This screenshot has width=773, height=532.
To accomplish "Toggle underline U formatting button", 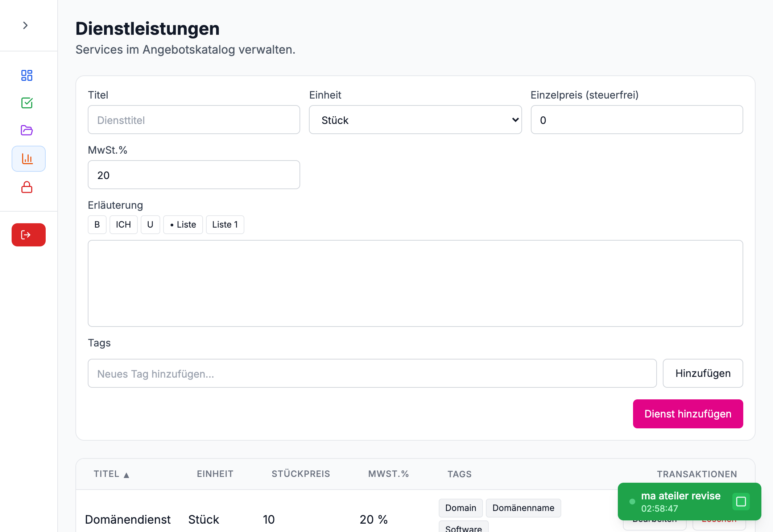I will coord(150,225).
